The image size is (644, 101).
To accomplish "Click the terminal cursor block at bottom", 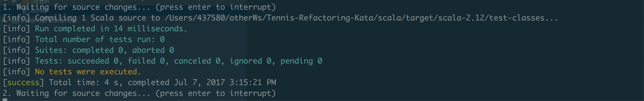I will click(5, 100).
